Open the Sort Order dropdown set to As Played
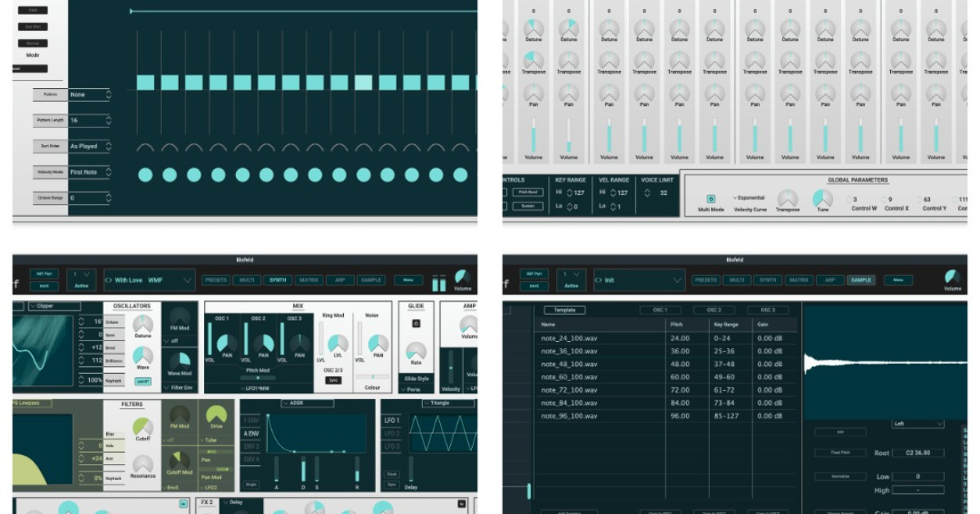Image resolution: width=980 pixels, height=514 pixels. 88,146
